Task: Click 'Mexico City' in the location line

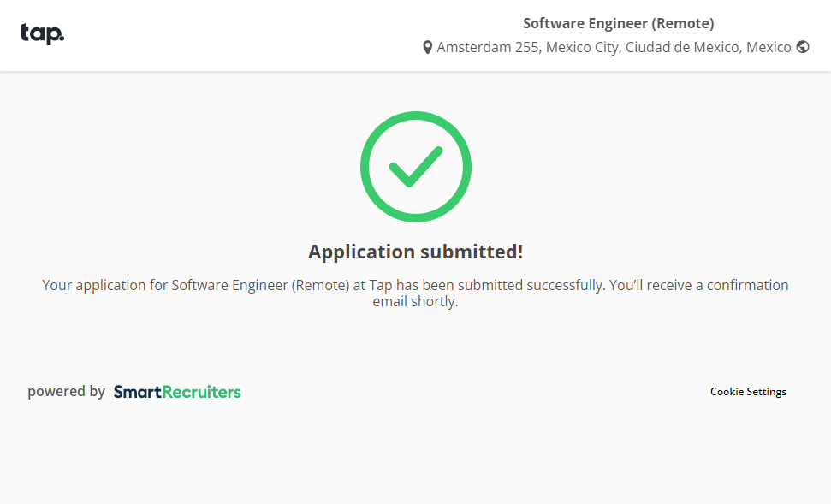Action: (581, 48)
